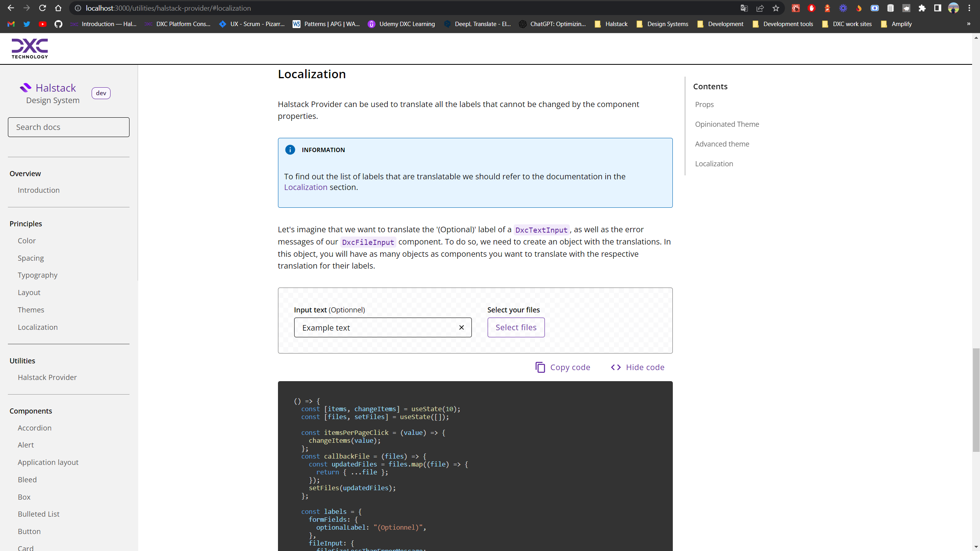This screenshot has width=980, height=551.
Task: Click the Share page icon
Action: coord(760,8)
